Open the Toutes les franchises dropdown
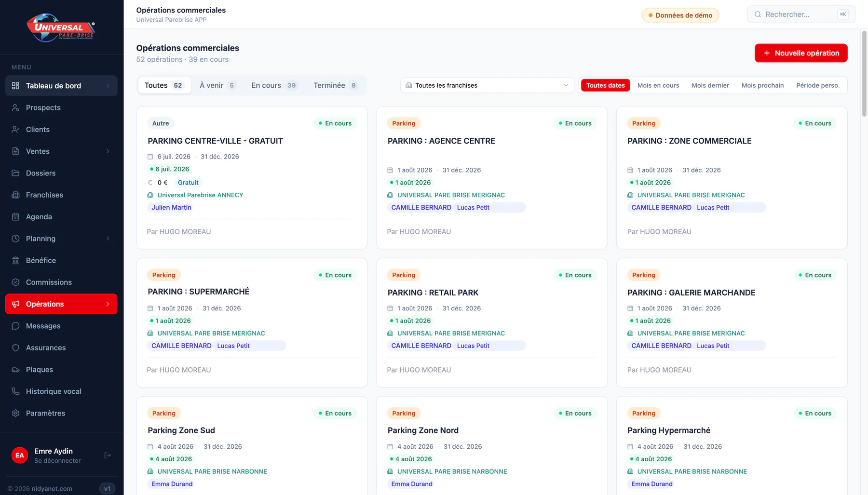Screen dimensions: 868x495 (487, 85)
